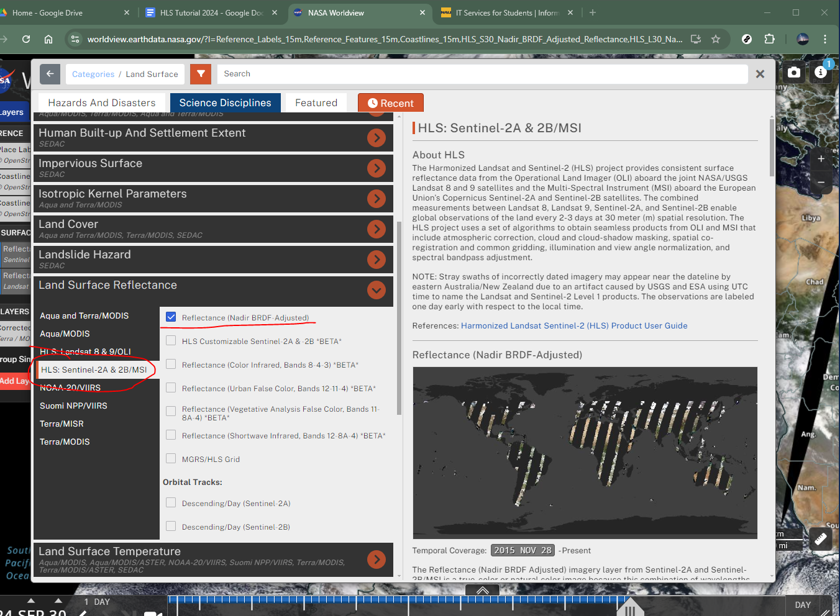
Task: Collapse the Land Surface Reflectance section
Action: point(376,290)
